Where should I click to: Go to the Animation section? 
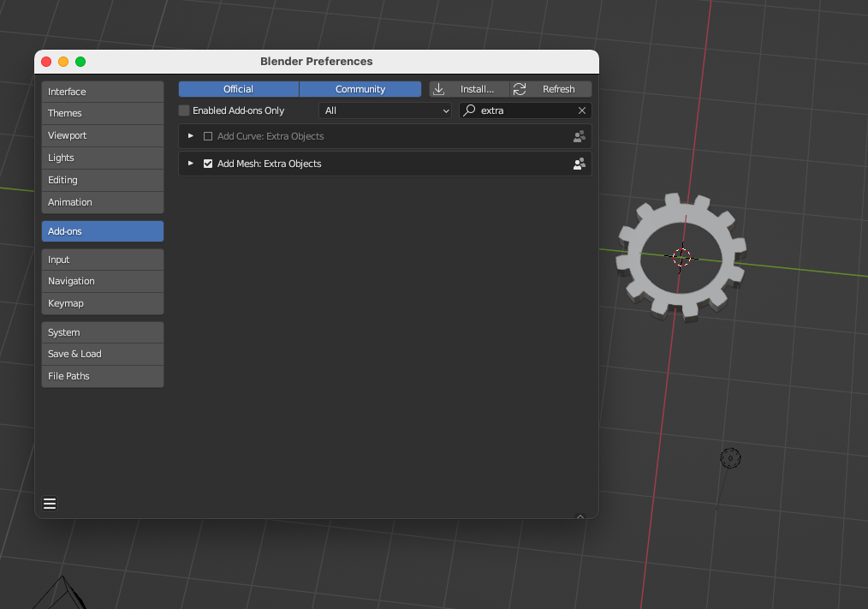103,202
